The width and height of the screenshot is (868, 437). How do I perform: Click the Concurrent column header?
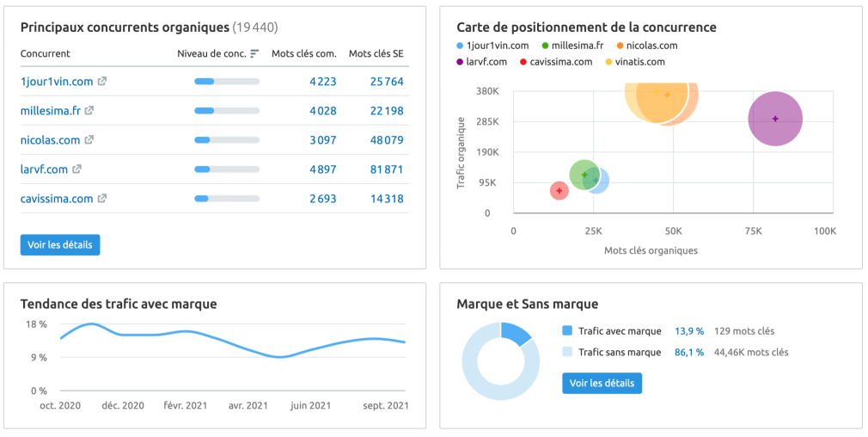coord(46,53)
